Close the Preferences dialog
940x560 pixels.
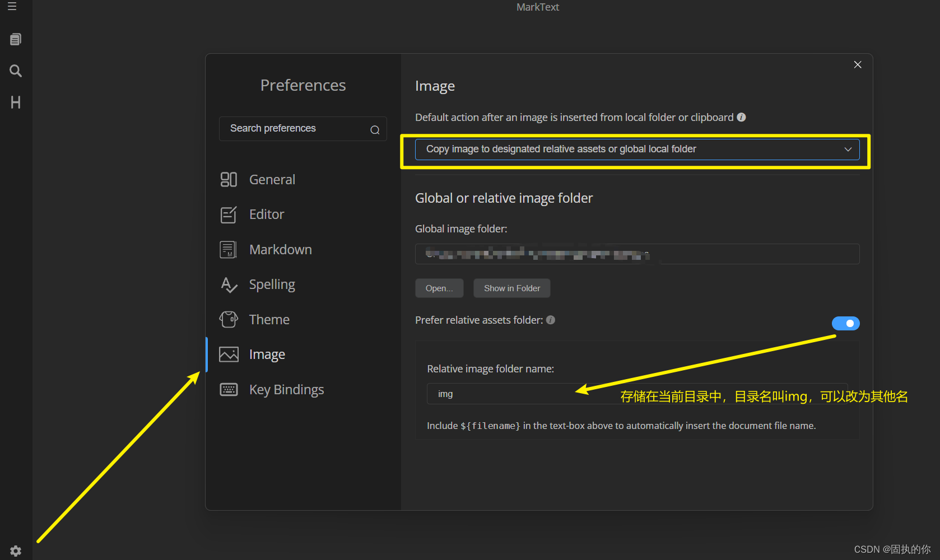point(857,65)
